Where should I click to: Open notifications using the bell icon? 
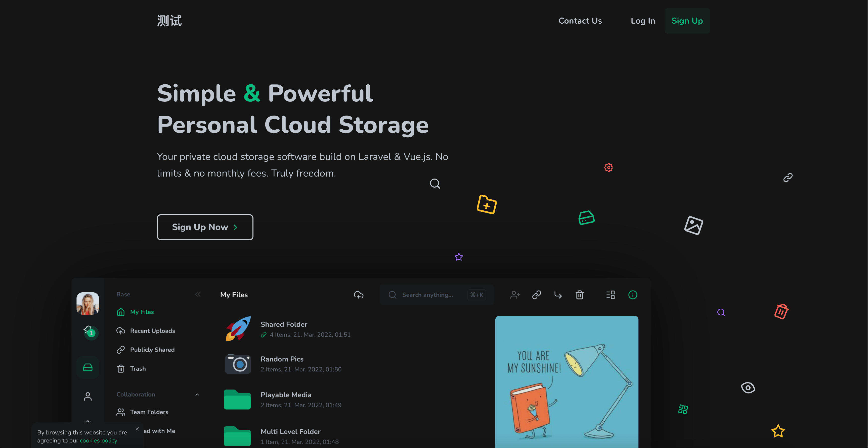pyautogui.click(x=88, y=331)
